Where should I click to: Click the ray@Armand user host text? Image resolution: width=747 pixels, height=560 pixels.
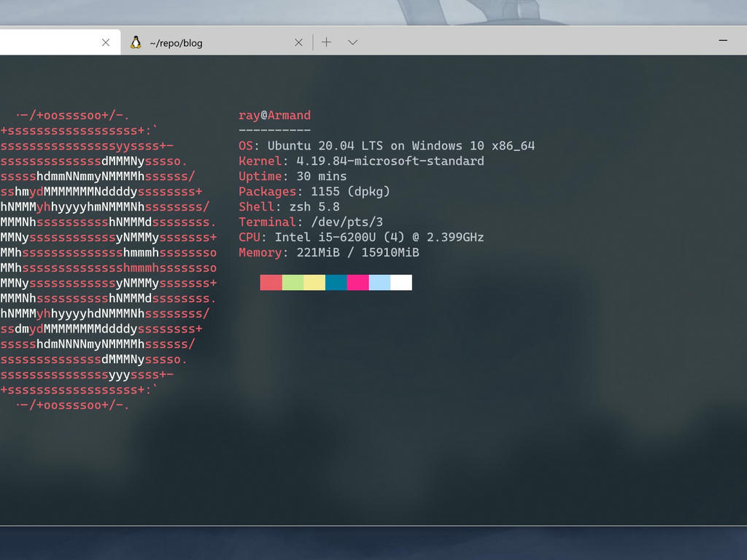(x=275, y=116)
